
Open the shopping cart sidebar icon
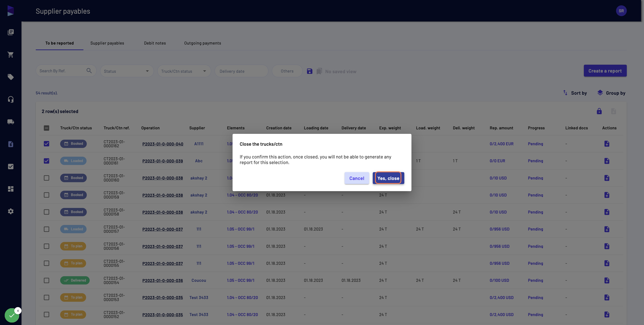tap(11, 55)
